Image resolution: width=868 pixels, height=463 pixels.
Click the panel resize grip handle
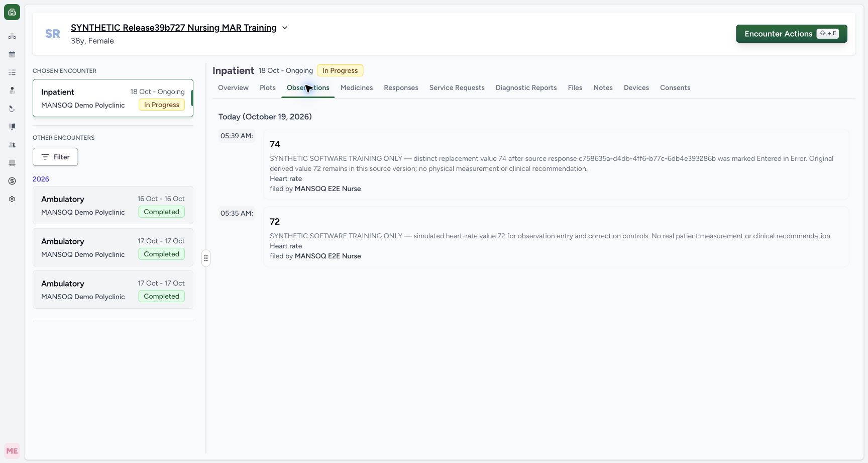click(206, 258)
